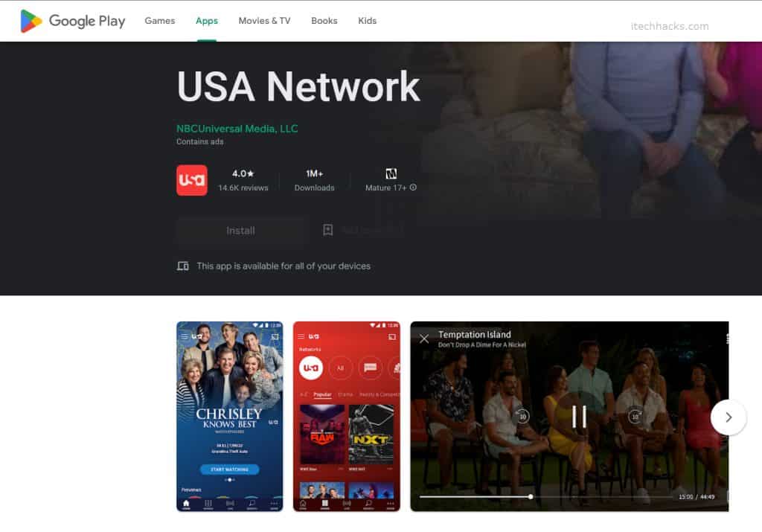Close the Temptation Island video overlay
762x532 pixels.
point(423,339)
